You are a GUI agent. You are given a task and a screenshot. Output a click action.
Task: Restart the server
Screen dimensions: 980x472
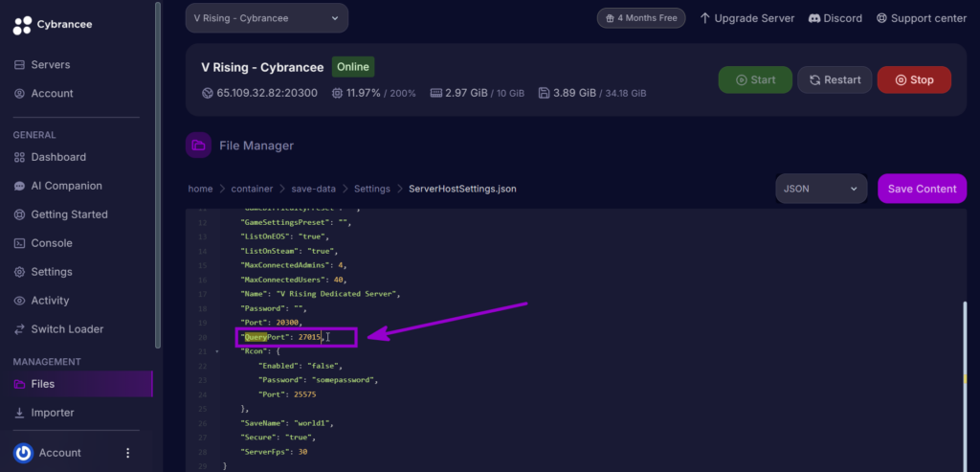[x=835, y=80]
